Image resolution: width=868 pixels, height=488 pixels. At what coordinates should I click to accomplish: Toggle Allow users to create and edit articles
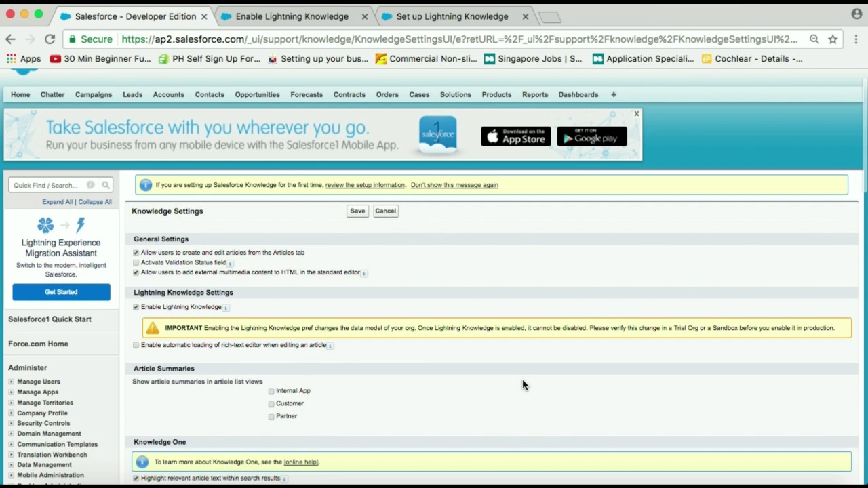point(136,253)
